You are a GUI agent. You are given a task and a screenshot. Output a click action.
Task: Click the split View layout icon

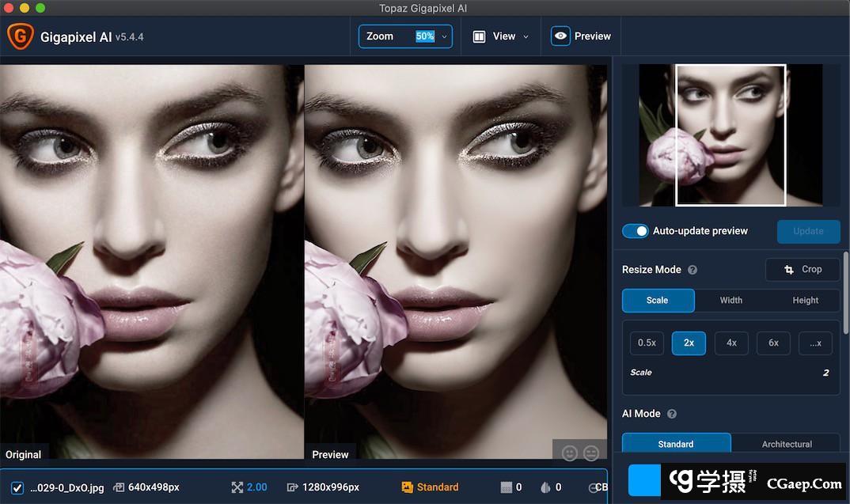tap(479, 36)
